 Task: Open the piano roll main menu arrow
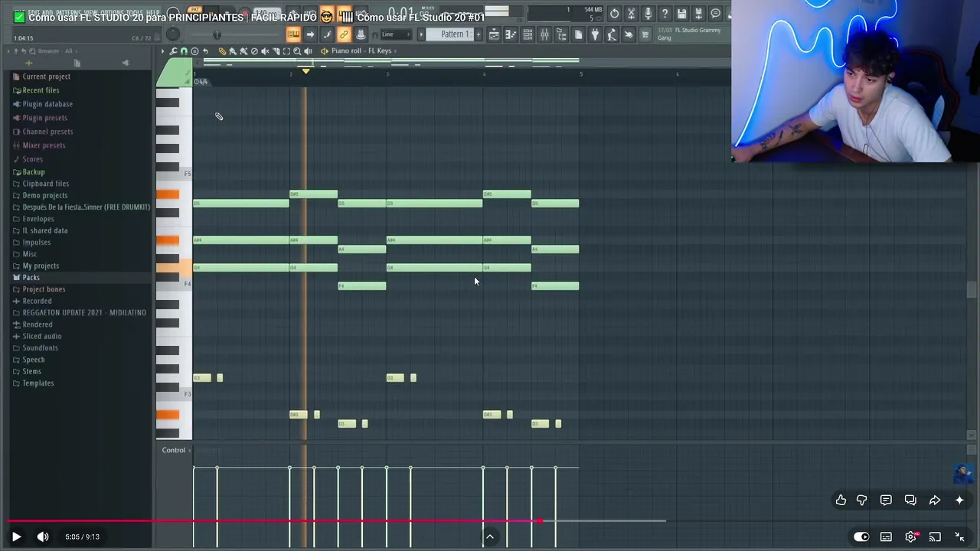coord(162,51)
